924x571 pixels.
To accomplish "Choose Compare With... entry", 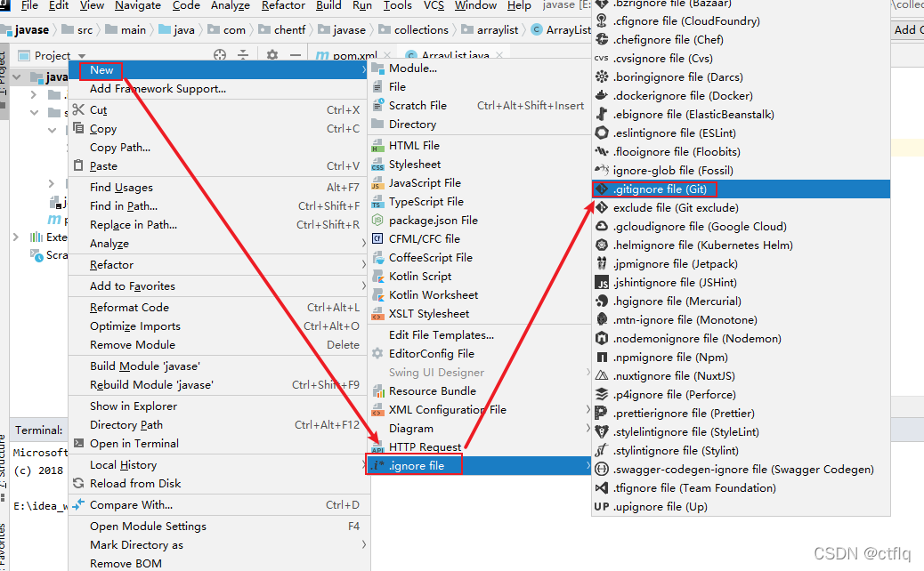I will coord(218,505).
